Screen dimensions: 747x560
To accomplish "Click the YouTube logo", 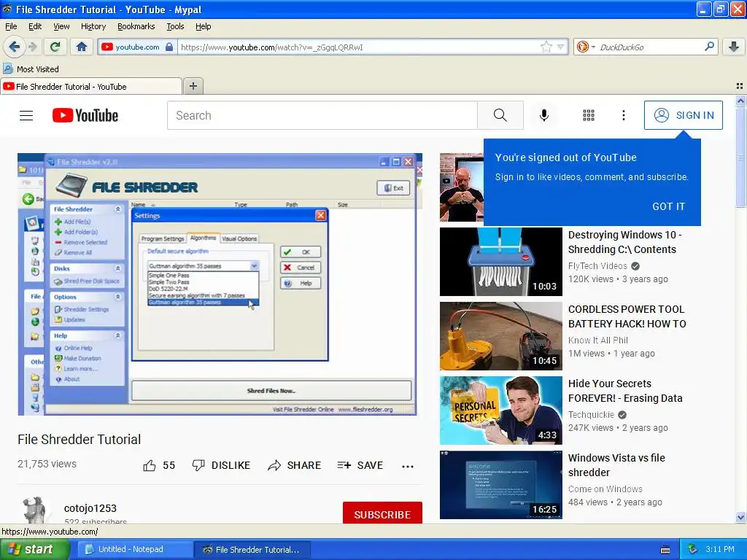I will pyautogui.click(x=85, y=115).
